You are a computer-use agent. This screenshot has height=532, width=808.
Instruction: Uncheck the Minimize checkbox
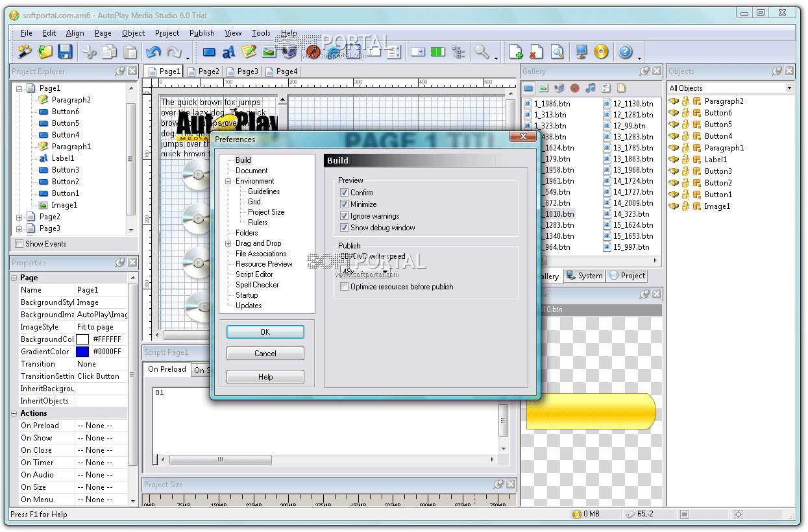click(345, 204)
